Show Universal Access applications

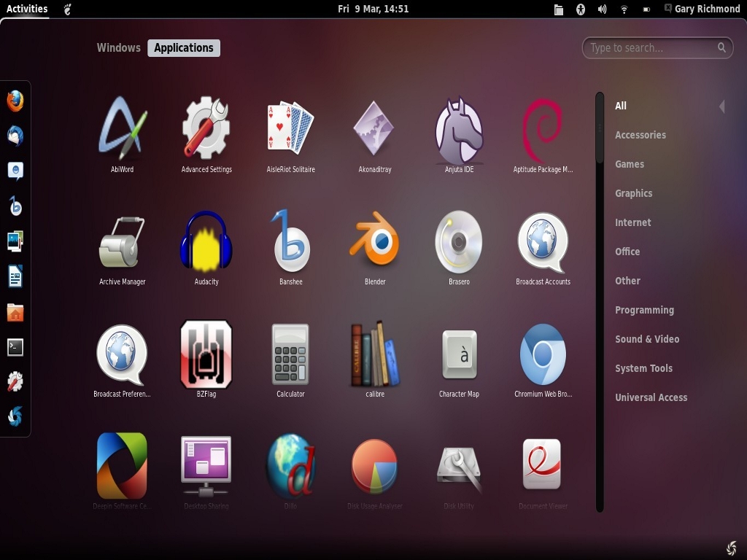(651, 397)
